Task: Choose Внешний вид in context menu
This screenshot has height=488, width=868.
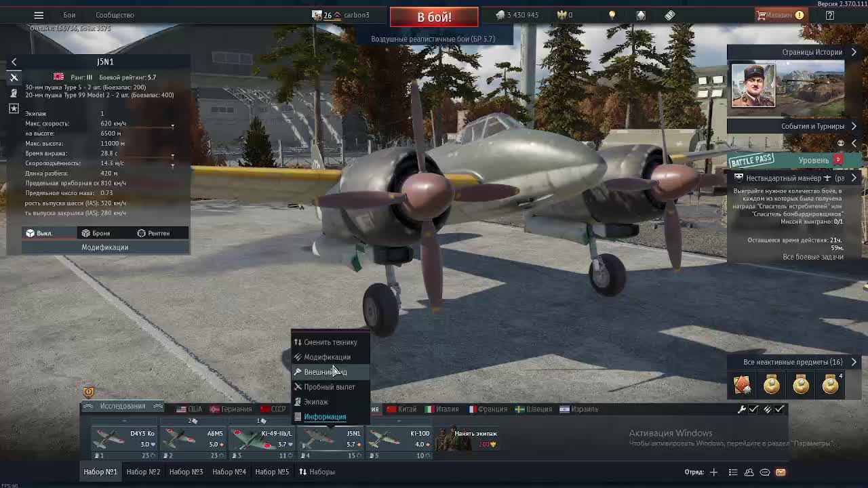Action: point(331,372)
